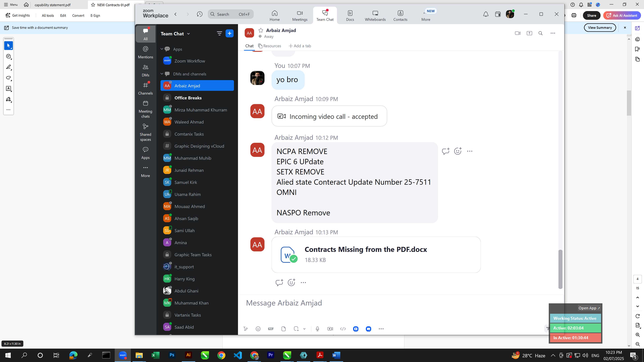644x362 pixels.
Task: Add emoji reaction to the docx file message
Action: (x=291, y=283)
